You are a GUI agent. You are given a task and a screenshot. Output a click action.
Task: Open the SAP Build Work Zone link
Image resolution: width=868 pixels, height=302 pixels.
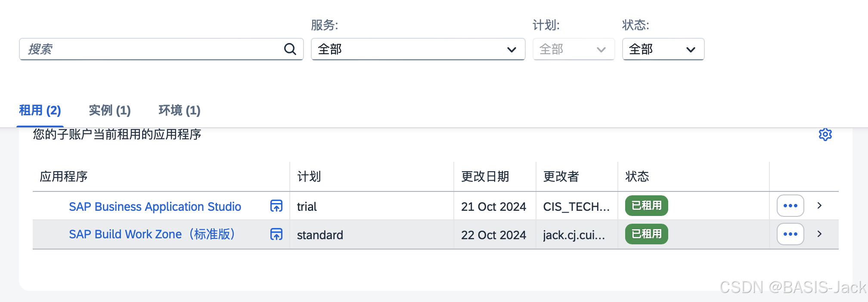coord(152,234)
